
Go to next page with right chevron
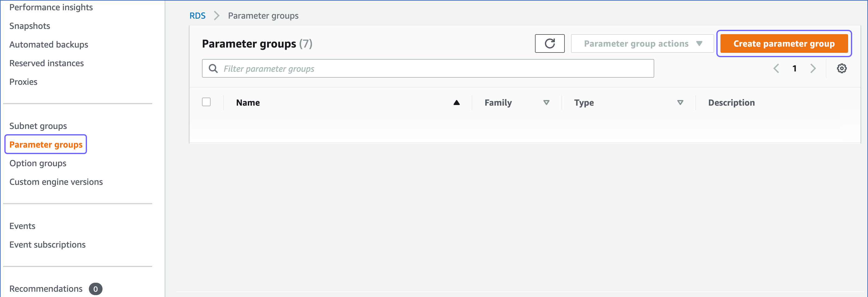813,68
